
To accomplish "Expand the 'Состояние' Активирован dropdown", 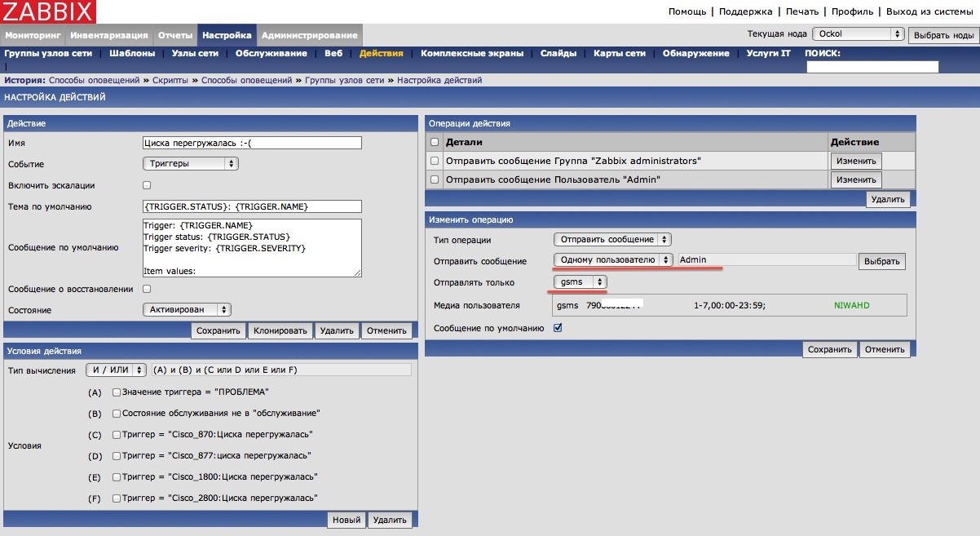I will tap(187, 310).
